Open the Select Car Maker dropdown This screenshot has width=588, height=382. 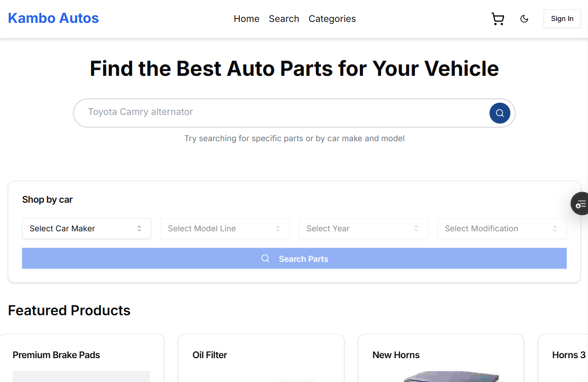(86, 228)
